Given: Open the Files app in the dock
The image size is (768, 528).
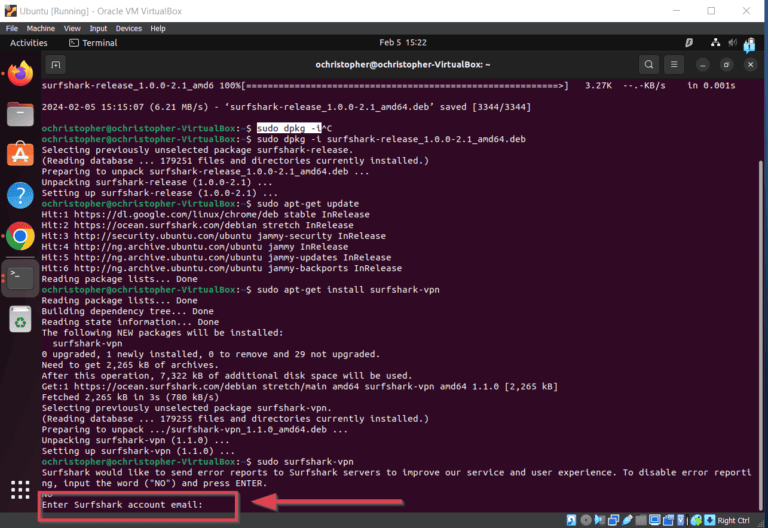Looking at the screenshot, I should [x=20, y=113].
